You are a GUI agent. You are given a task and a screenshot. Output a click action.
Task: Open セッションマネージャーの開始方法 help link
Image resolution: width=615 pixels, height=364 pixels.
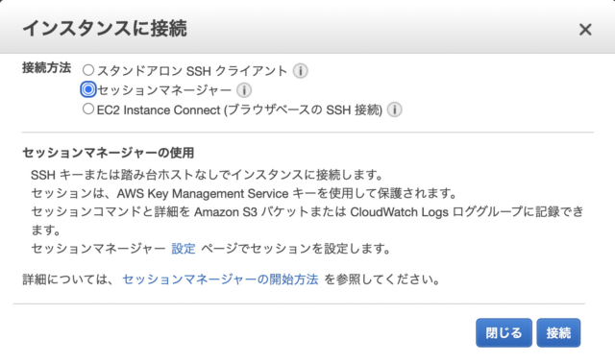tap(220, 279)
